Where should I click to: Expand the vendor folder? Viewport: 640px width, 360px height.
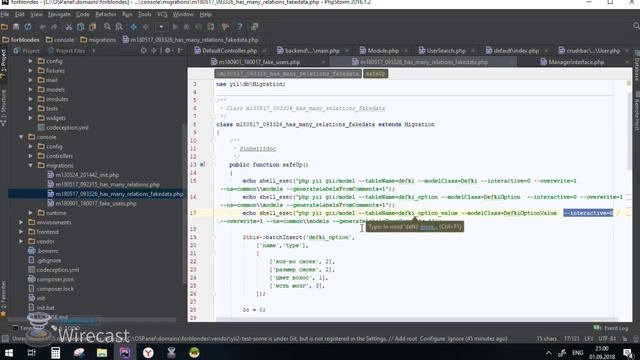21,241
